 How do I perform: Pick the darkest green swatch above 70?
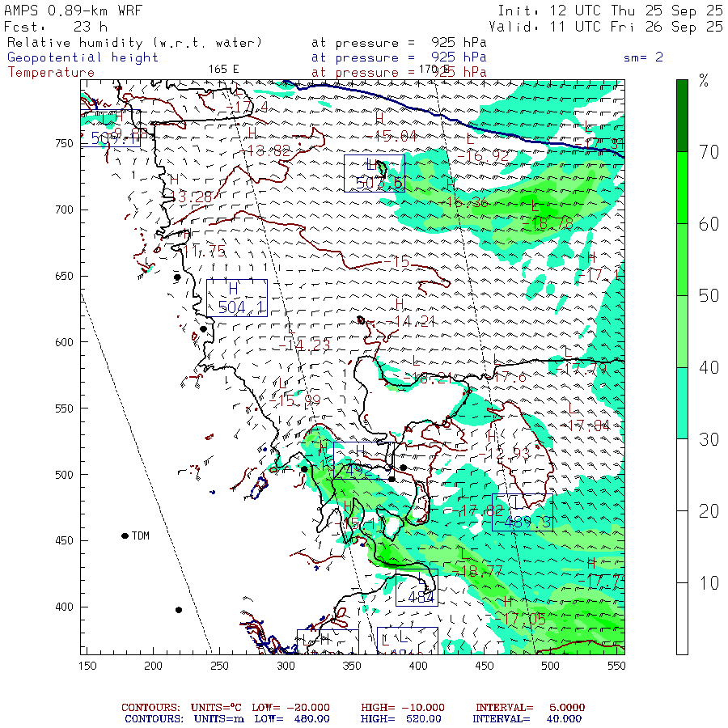[x=683, y=115]
